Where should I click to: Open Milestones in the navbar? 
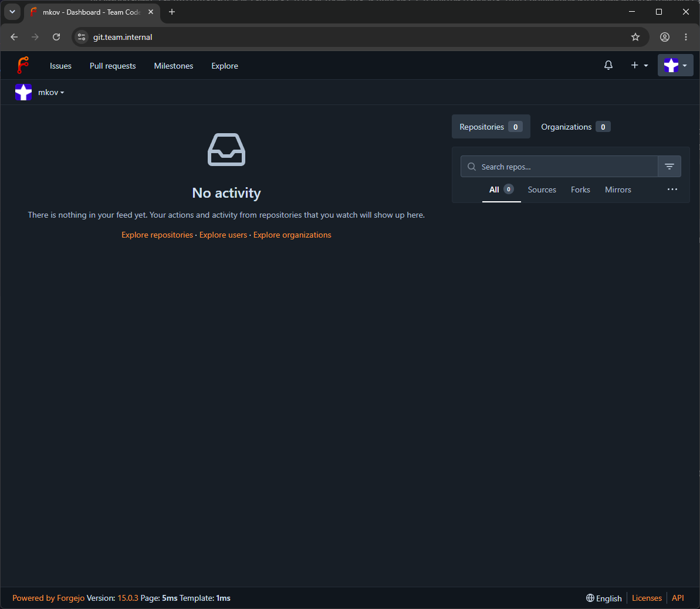(174, 66)
